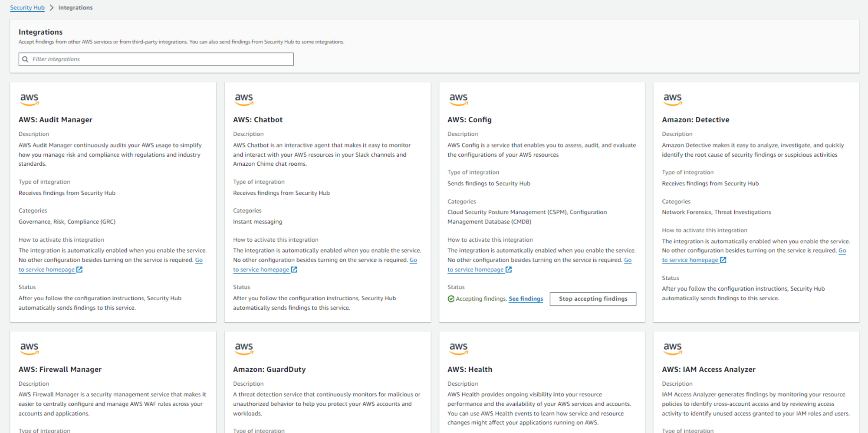Click the AWS logo on Audit Manager card
868x433 pixels.
[x=30, y=100]
